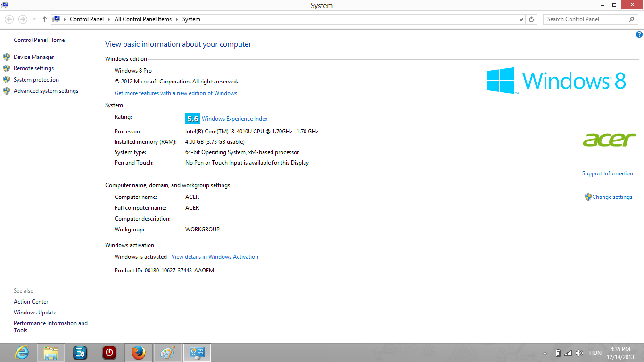The height and width of the screenshot is (362, 644).
Task: Open the recent locations dropdown arrow
Action: click(34, 19)
